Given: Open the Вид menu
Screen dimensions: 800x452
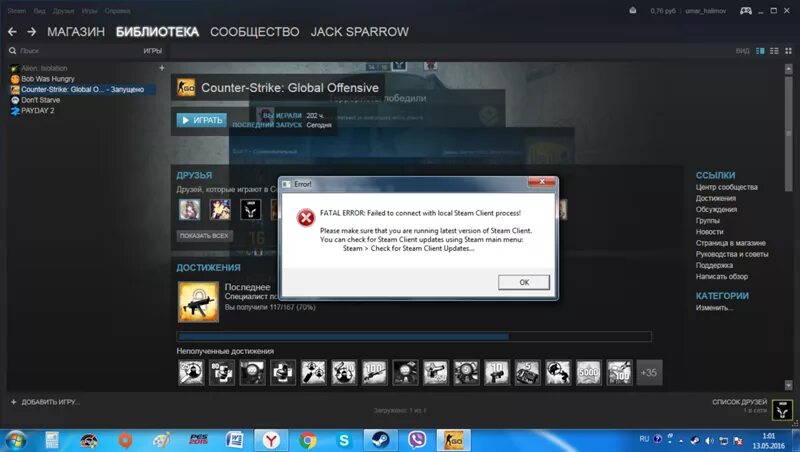Looking at the screenshot, I should point(39,11).
